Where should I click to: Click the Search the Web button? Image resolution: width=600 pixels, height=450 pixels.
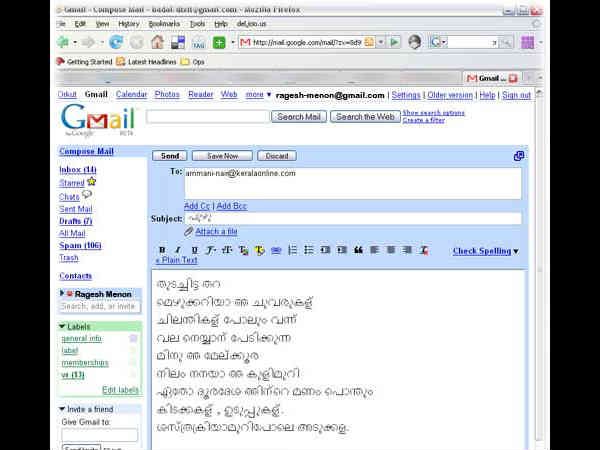coord(365,117)
